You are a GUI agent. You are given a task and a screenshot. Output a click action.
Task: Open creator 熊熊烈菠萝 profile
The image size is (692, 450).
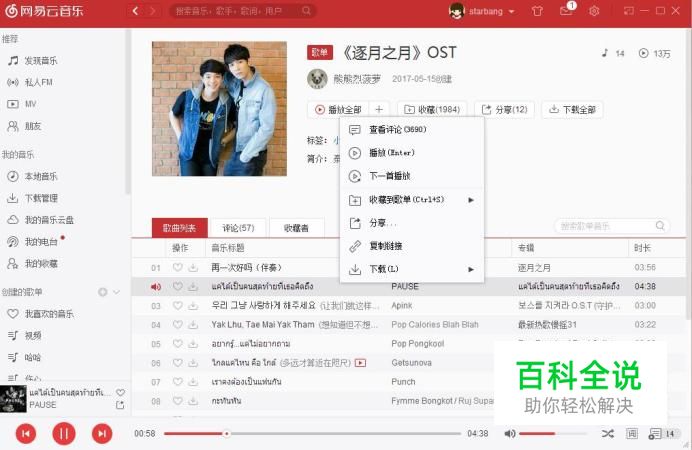[357, 79]
